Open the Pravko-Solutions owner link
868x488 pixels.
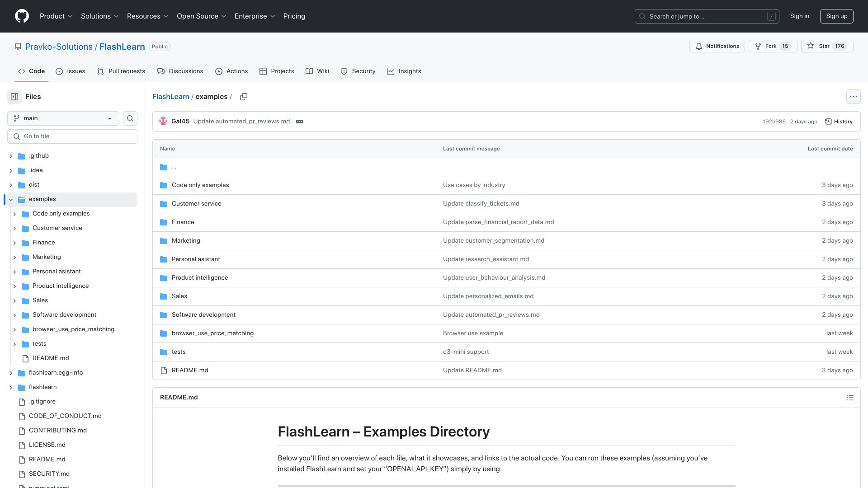59,47
